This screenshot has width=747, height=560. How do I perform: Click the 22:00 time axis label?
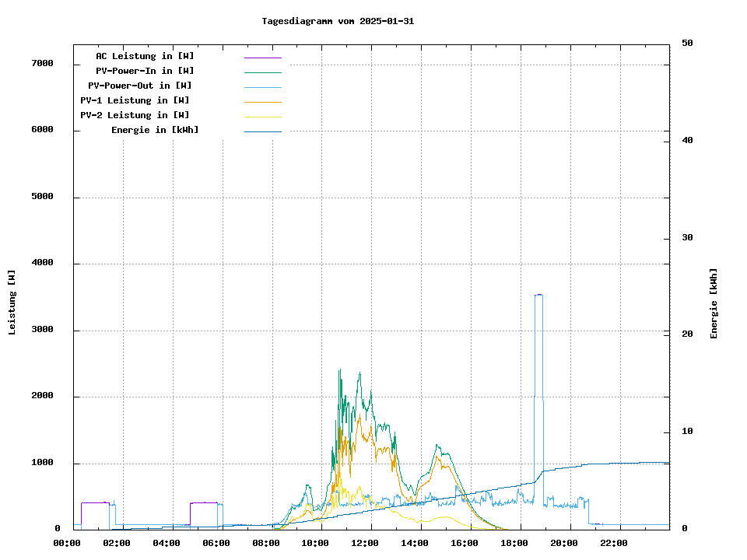[x=614, y=543]
